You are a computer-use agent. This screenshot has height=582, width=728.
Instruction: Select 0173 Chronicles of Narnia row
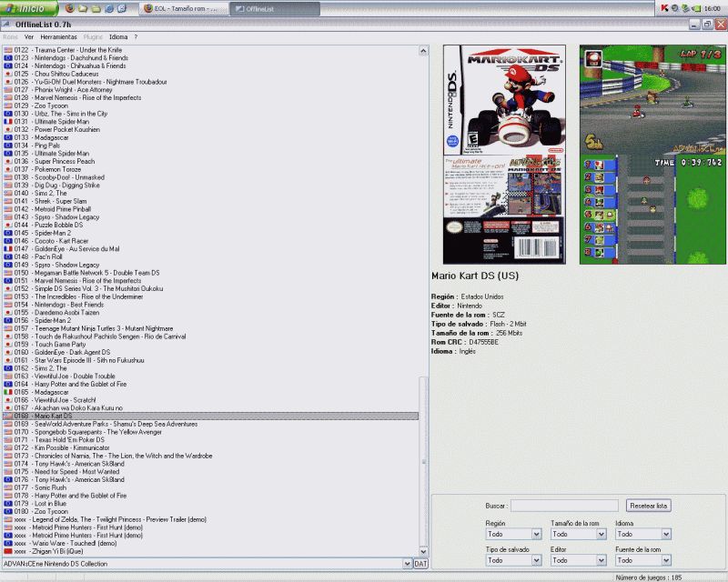210,456
